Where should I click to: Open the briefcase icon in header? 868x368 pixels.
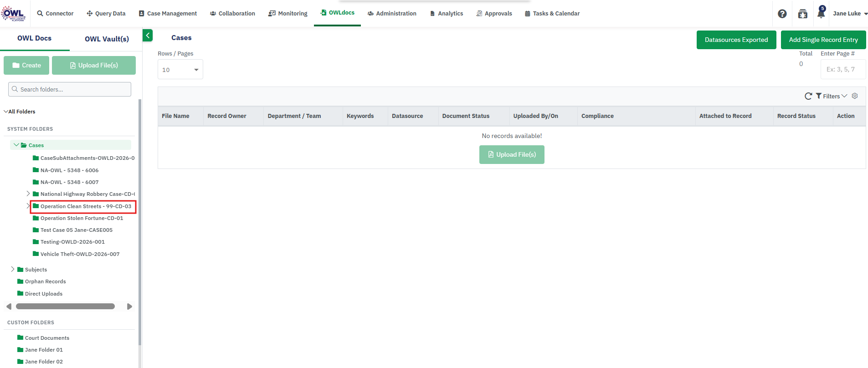[803, 14]
